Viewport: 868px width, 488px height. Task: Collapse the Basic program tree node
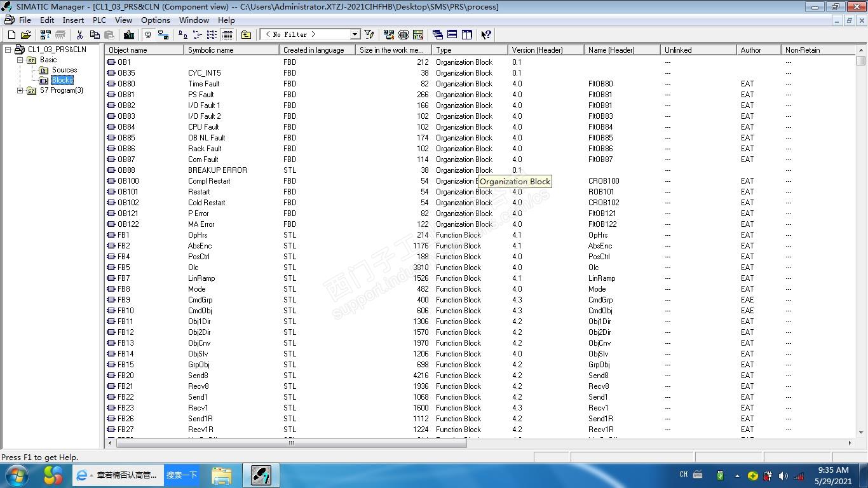[20, 60]
